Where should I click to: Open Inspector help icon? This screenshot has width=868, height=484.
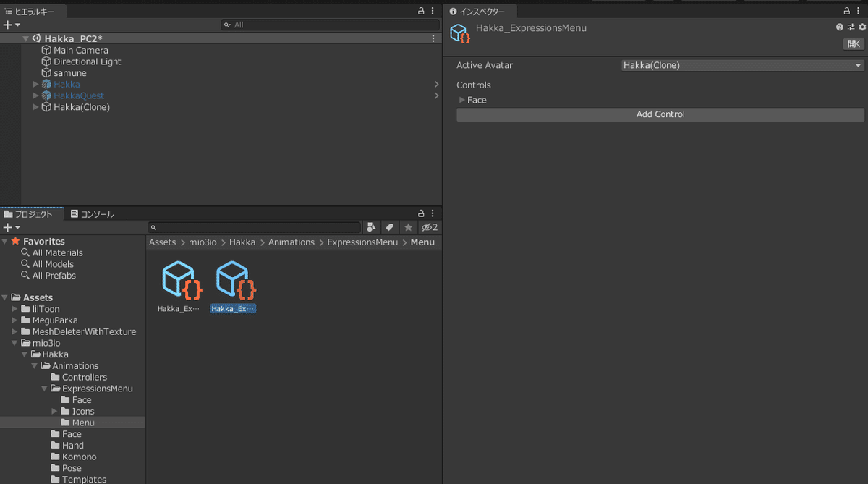coord(840,27)
